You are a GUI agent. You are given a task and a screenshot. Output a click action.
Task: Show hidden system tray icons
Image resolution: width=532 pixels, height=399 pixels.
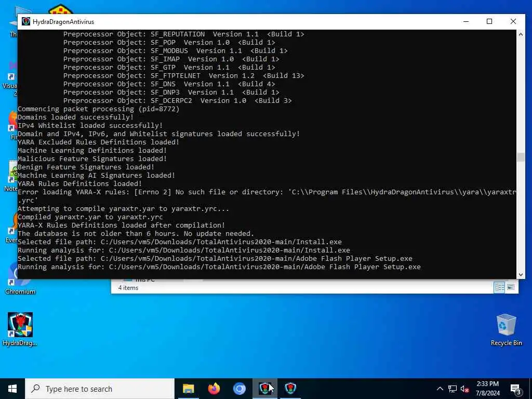pos(440,389)
